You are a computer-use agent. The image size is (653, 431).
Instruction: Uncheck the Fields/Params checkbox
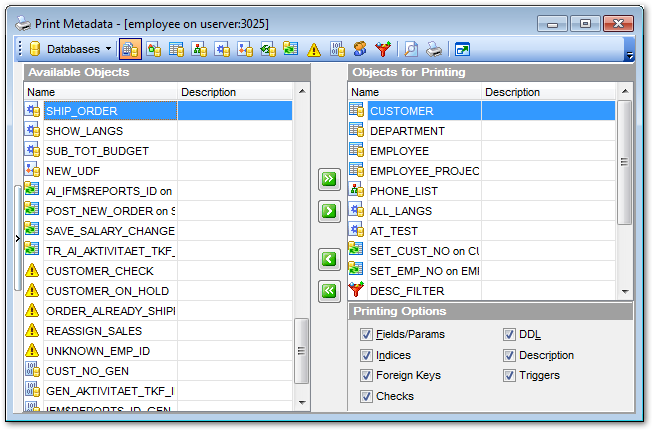(x=366, y=335)
